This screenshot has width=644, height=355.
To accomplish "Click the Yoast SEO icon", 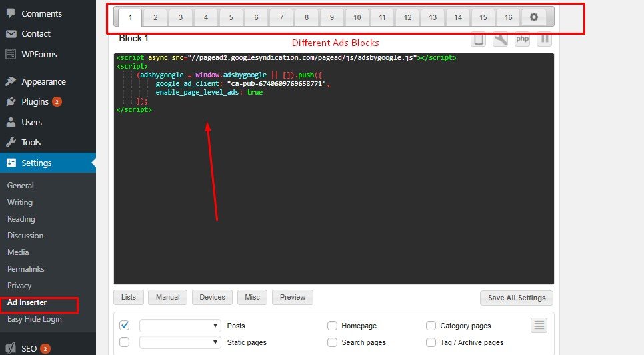I will coord(11,348).
